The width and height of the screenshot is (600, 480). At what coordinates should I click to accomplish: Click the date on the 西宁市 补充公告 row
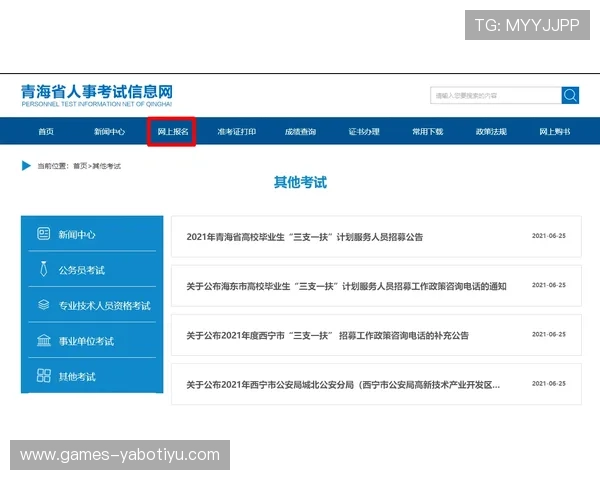tap(549, 334)
